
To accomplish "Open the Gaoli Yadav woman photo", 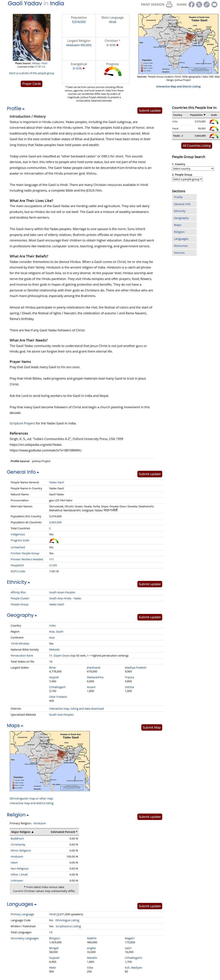I will click(x=32, y=37).
